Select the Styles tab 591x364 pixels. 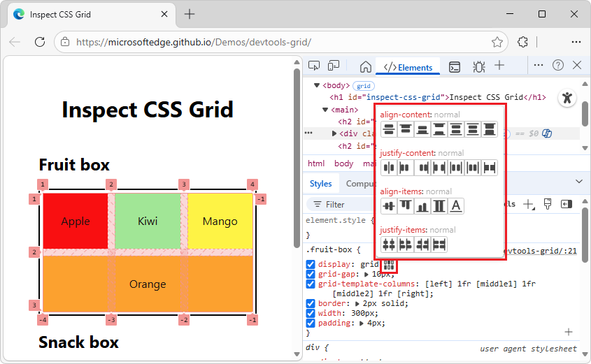[321, 184]
